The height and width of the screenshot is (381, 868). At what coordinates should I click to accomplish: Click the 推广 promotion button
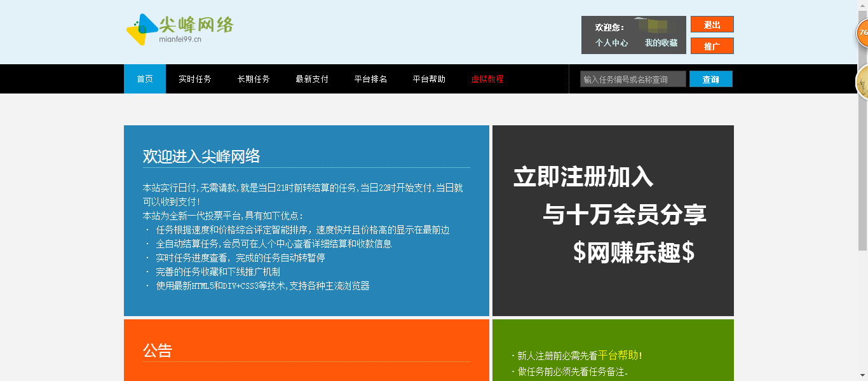coord(712,45)
